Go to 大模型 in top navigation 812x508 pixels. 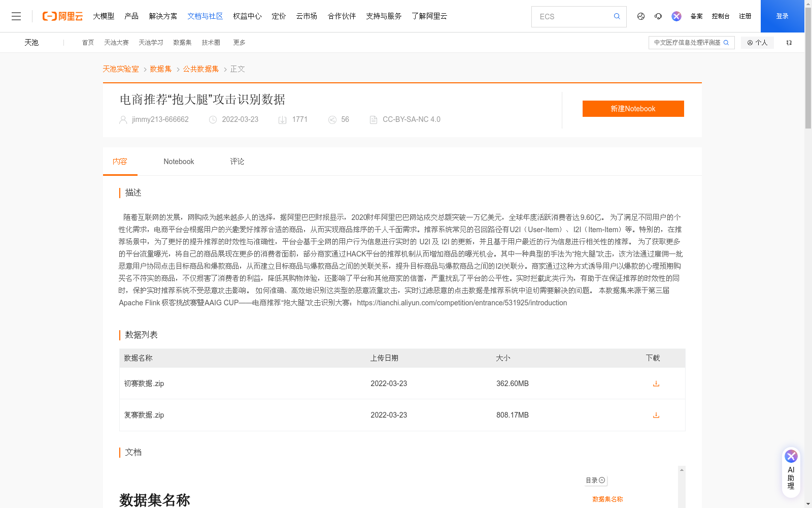[x=104, y=16]
